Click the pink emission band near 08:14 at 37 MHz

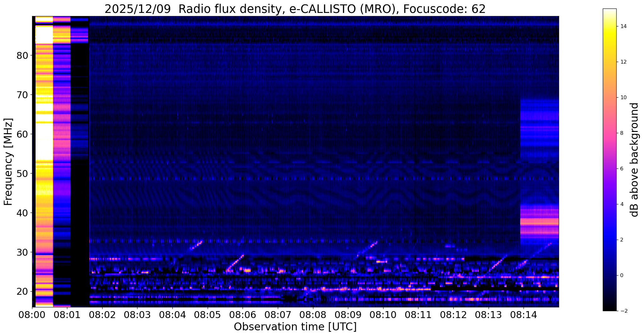539,222
